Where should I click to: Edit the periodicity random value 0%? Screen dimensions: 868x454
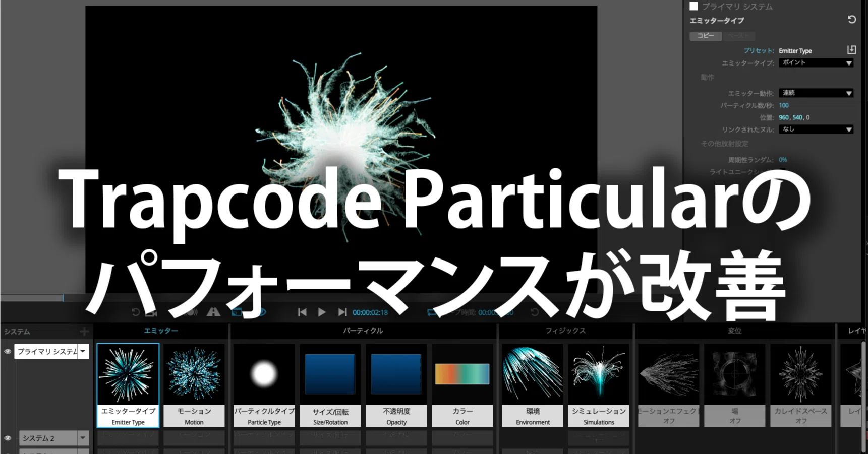click(x=783, y=160)
